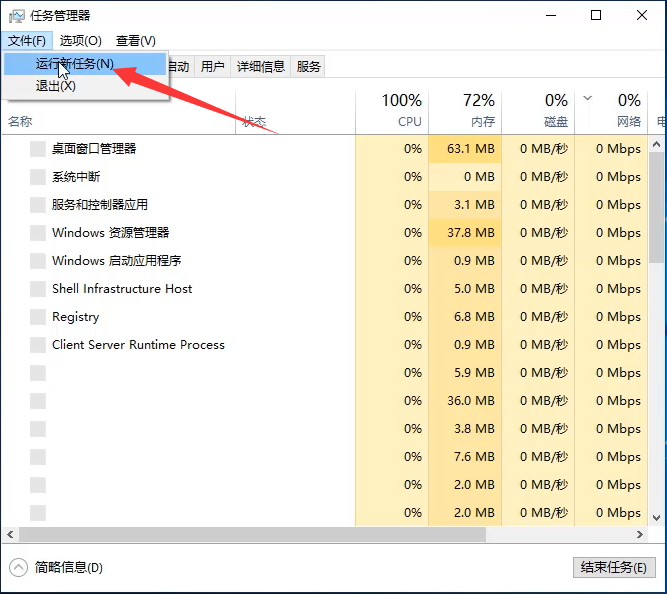Click the Task Manager title bar icon
This screenshot has height=594, width=667.
[17, 15]
